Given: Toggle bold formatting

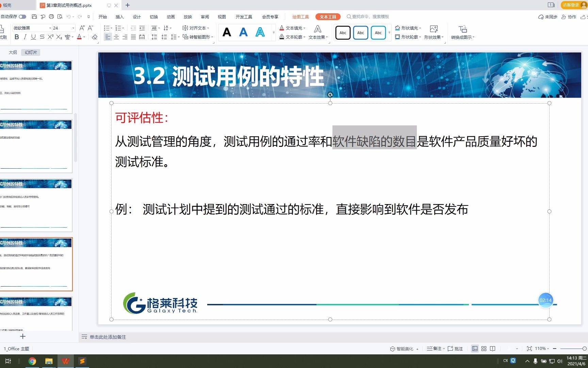Looking at the screenshot, I should [x=17, y=37].
